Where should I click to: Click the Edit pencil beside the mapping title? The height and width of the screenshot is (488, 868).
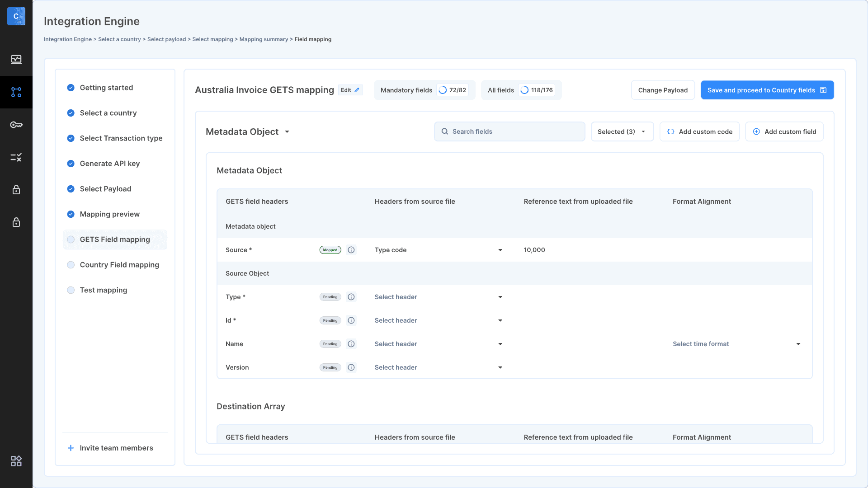(350, 90)
